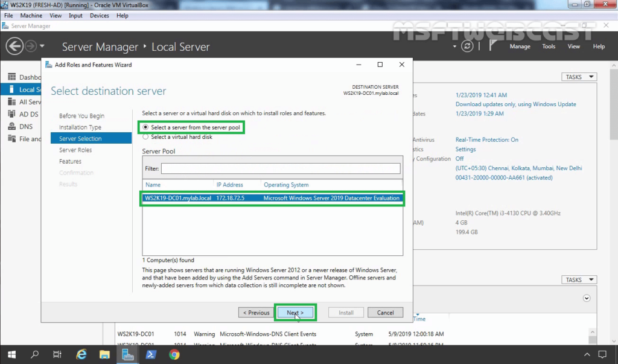The width and height of the screenshot is (618, 364).
Task: Go to Server Selection step
Action: [x=91, y=138]
